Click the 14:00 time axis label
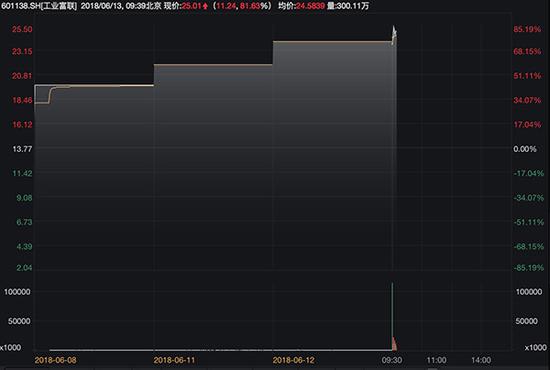Screen dimensions: 550x370 (481, 360)
